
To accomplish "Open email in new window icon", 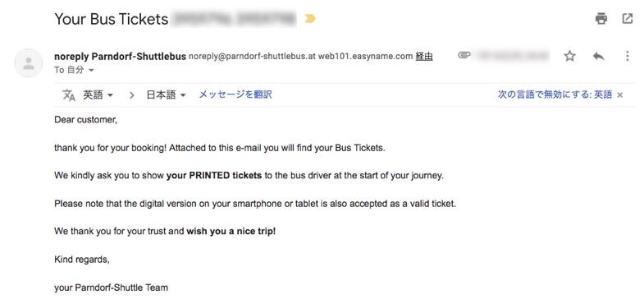I will click(627, 19).
